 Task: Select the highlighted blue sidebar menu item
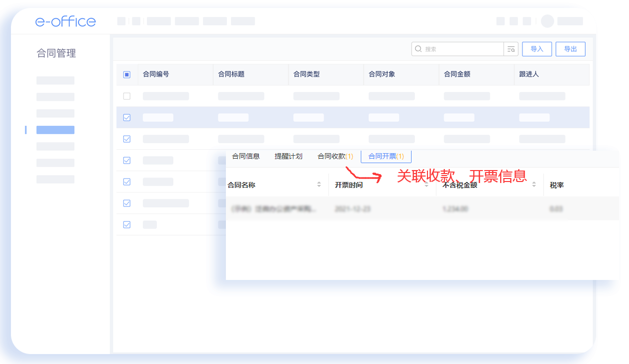55,130
